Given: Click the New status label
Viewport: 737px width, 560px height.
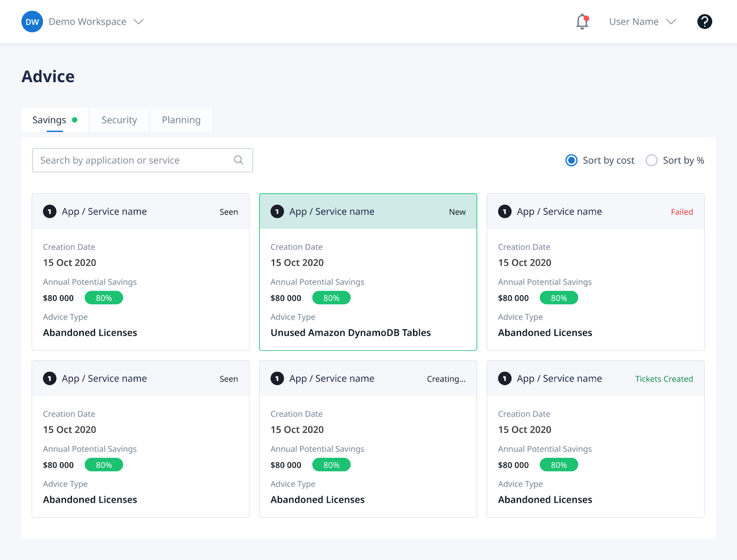Looking at the screenshot, I should (457, 212).
